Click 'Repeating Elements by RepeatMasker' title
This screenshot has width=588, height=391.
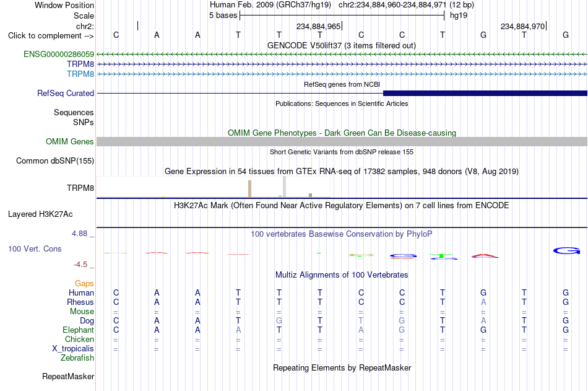pos(342,367)
